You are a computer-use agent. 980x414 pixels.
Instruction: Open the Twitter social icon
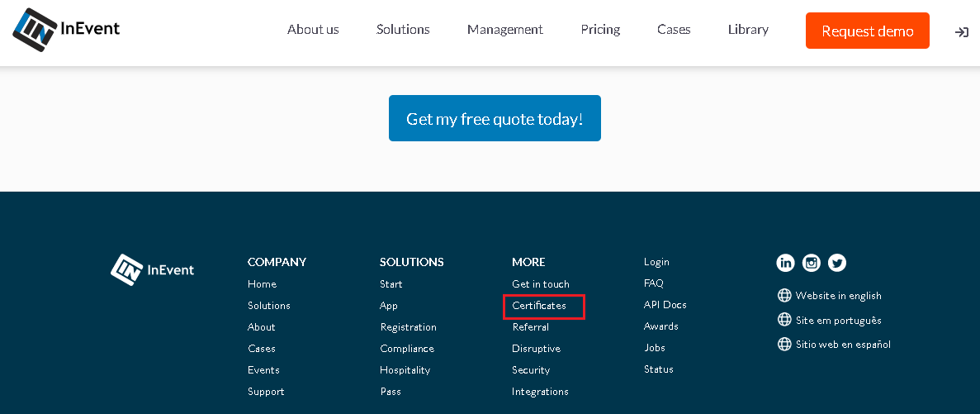click(x=837, y=263)
